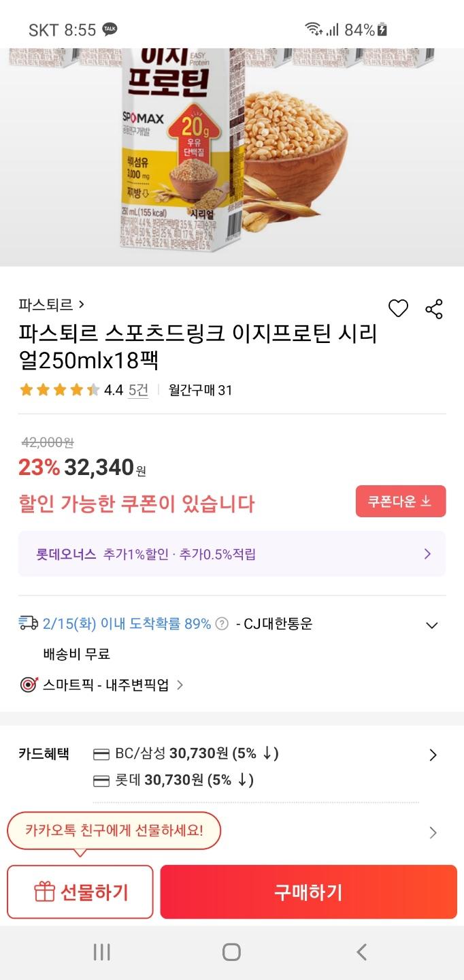Download coupon with 쿠폰다운 button

[x=400, y=501]
